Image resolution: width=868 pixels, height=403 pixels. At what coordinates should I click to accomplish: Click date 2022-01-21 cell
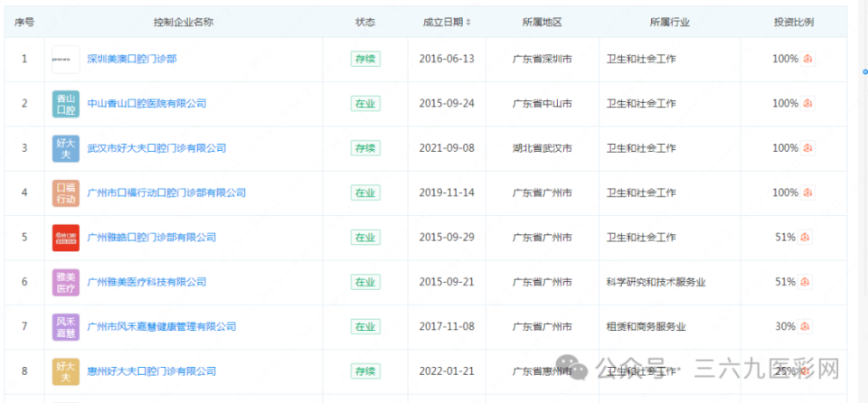(447, 370)
